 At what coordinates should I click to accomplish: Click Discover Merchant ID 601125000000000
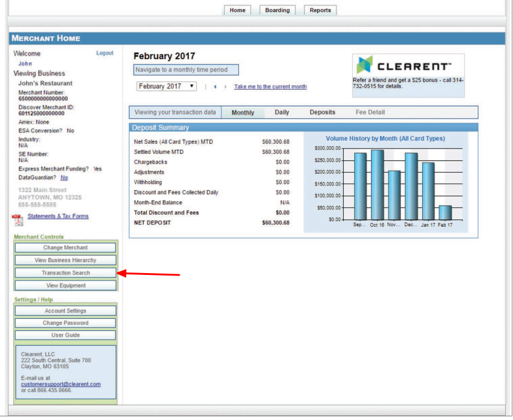click(41, 113)
